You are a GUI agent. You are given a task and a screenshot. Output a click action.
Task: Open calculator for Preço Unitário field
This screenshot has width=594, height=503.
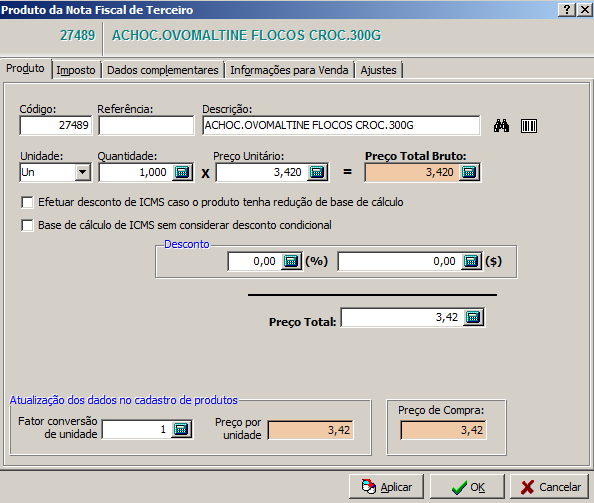[x=317, y=172]
